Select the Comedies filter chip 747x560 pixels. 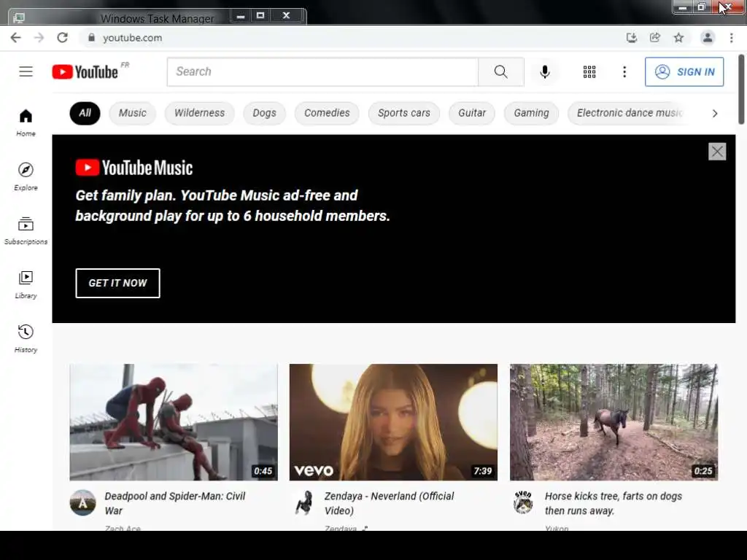tap(327, 113)
